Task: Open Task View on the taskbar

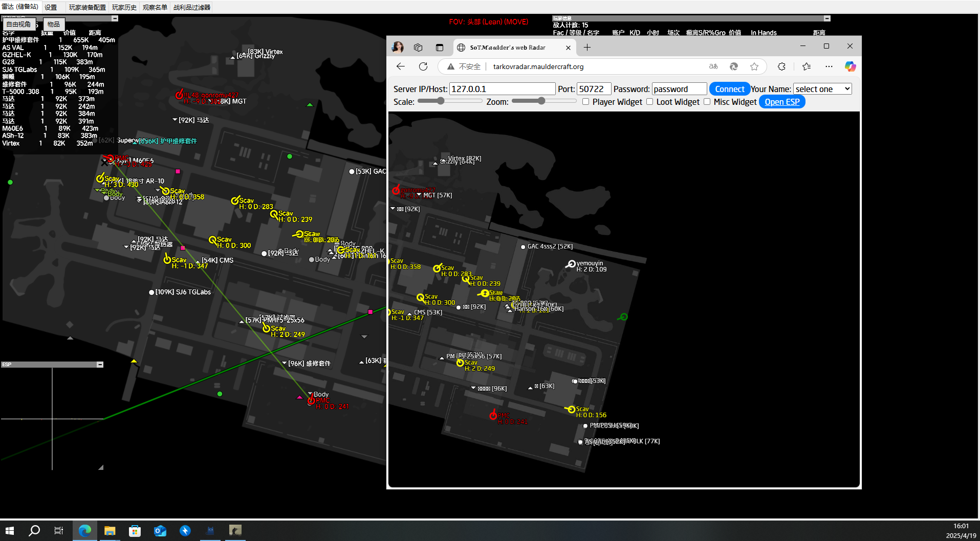Action: (x=59, y=531)
